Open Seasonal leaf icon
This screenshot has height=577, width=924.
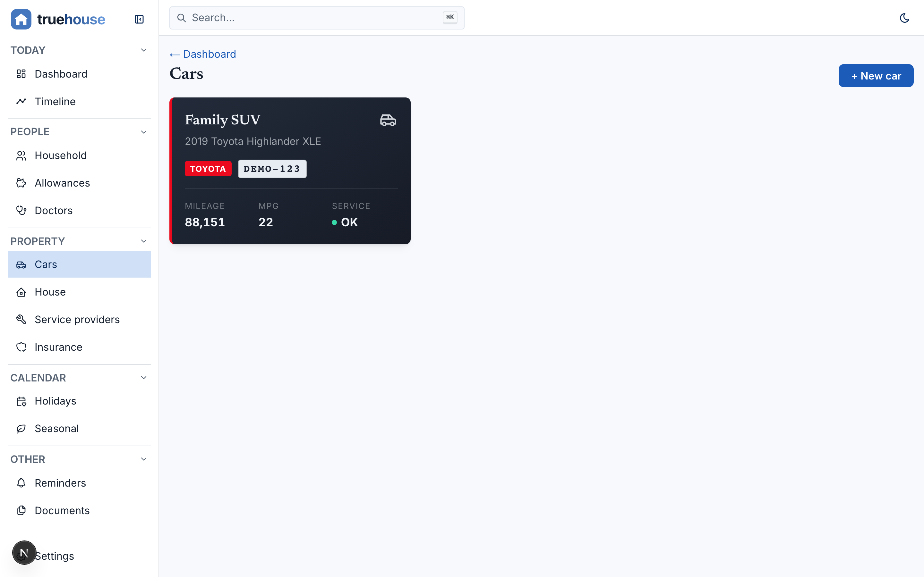(21, 429)
